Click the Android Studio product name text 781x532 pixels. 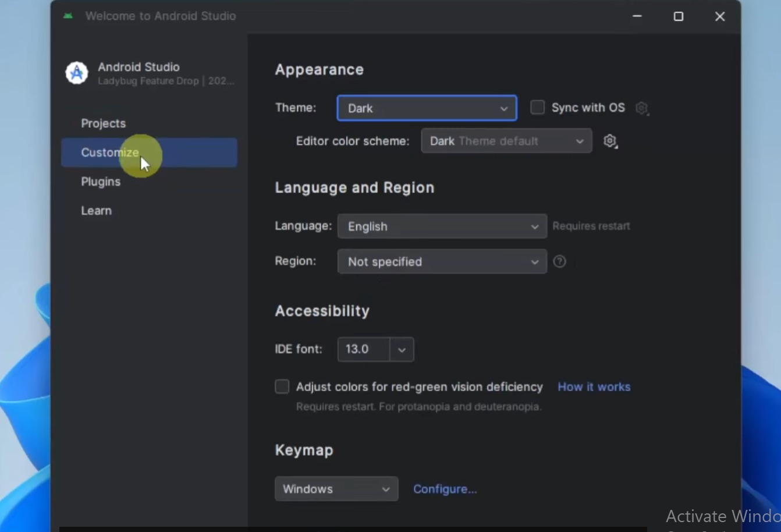pos(139,67)
